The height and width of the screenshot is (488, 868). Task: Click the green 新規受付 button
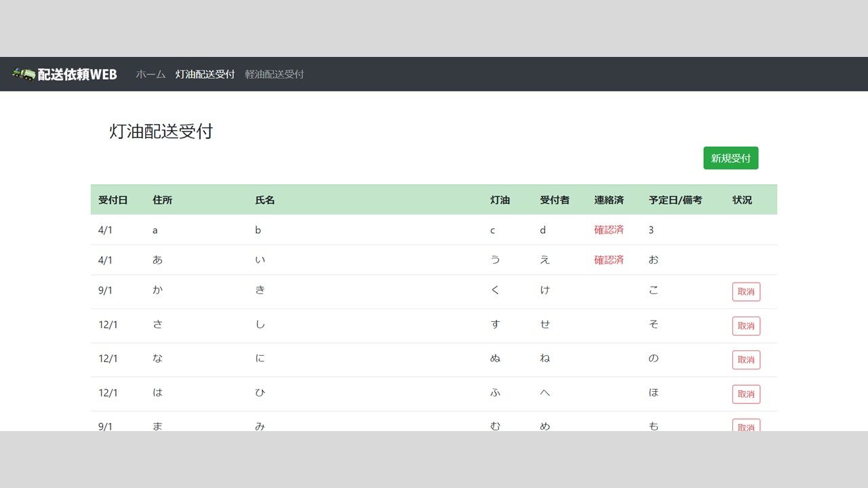click(x=731, y=158)
